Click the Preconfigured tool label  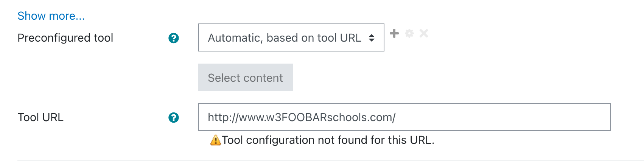click(x=65, y=38)
